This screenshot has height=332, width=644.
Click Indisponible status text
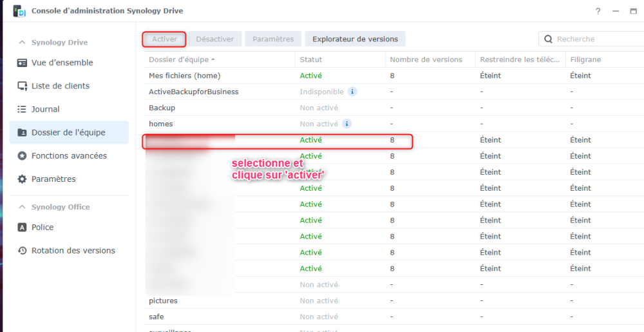click(321, 92)
